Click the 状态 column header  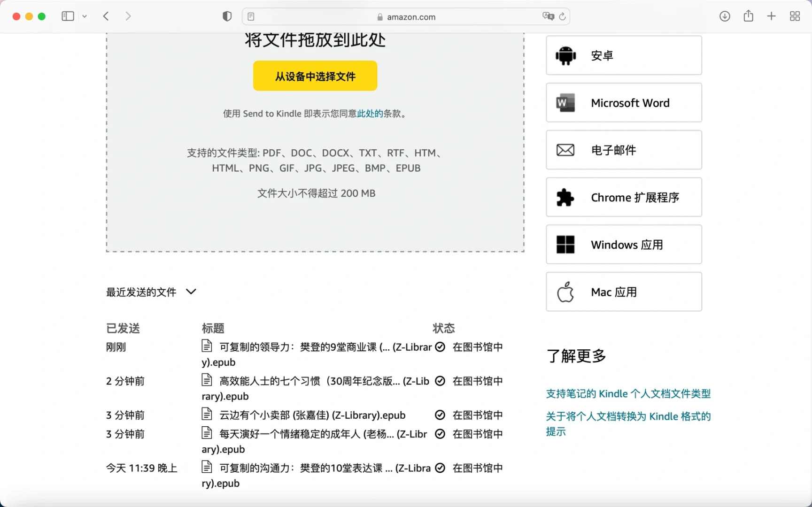444,328
